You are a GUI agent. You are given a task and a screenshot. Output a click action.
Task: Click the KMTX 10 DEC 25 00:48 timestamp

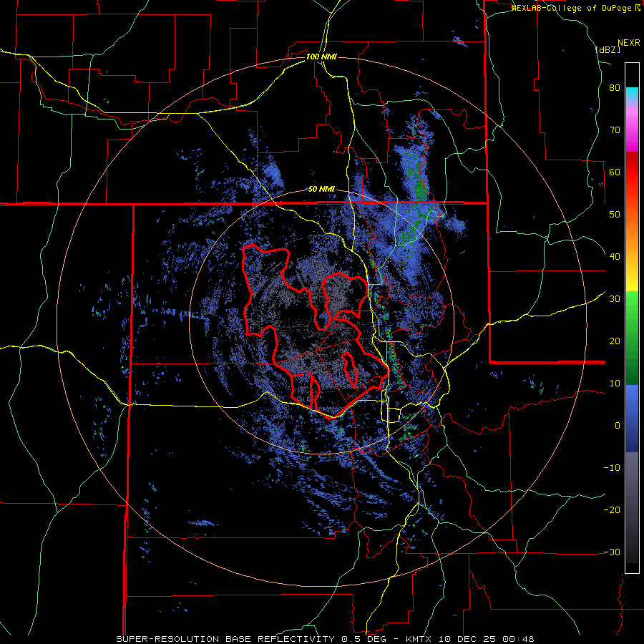tap(470, 639)
